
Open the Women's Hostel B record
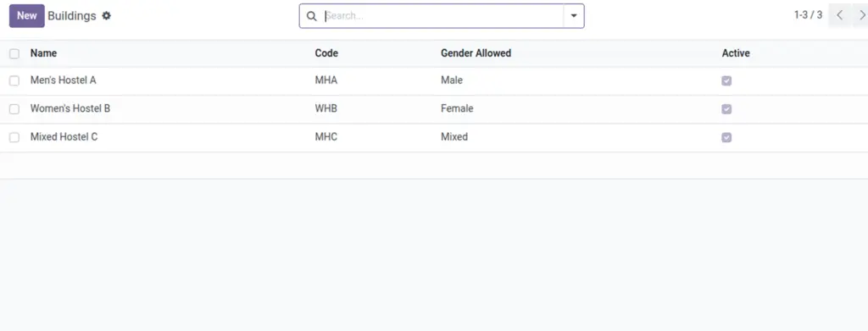point(70,108)
